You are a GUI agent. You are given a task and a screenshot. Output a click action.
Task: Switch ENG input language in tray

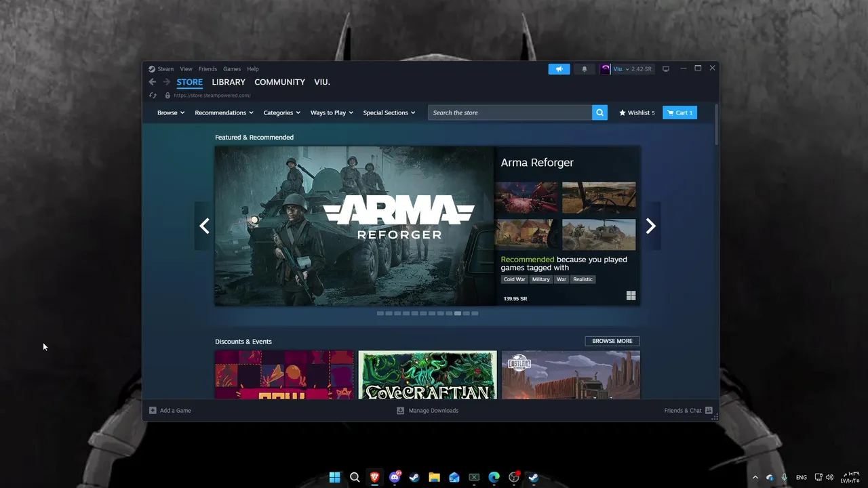point(801,477)
